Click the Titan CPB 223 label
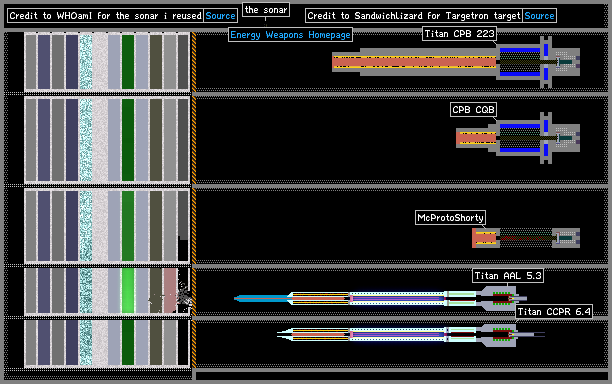The image size is (612, 384). [x=459, y=34]
